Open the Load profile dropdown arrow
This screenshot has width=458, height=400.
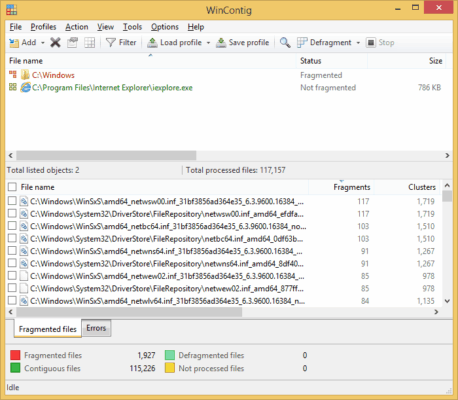tap(208, 43)
